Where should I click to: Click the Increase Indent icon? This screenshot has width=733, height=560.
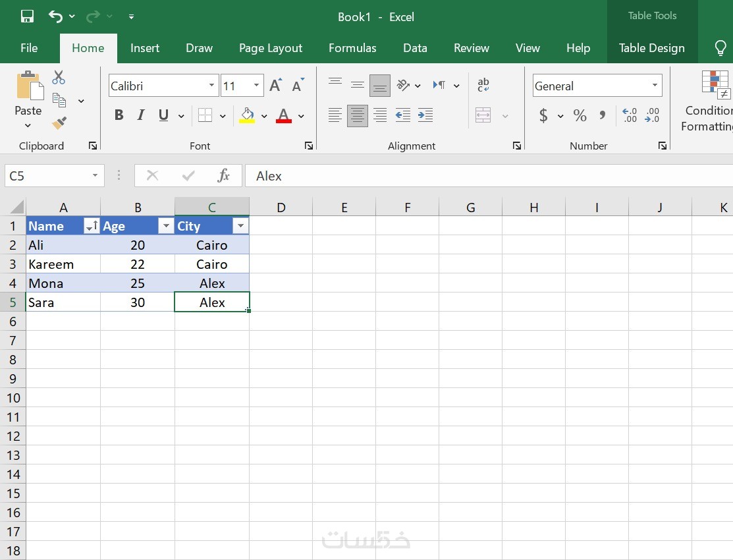pyautogui.click(x=425, y=115)
